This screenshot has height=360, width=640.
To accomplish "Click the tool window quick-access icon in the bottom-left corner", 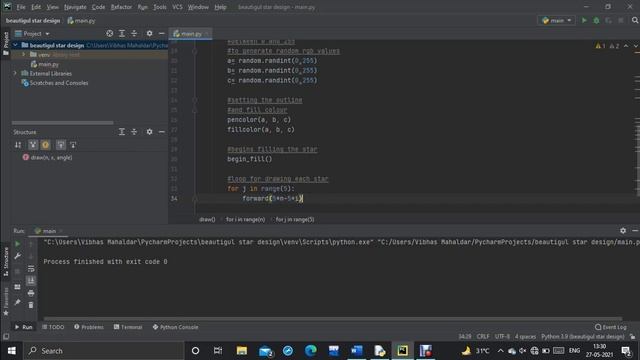I will 6,337.
